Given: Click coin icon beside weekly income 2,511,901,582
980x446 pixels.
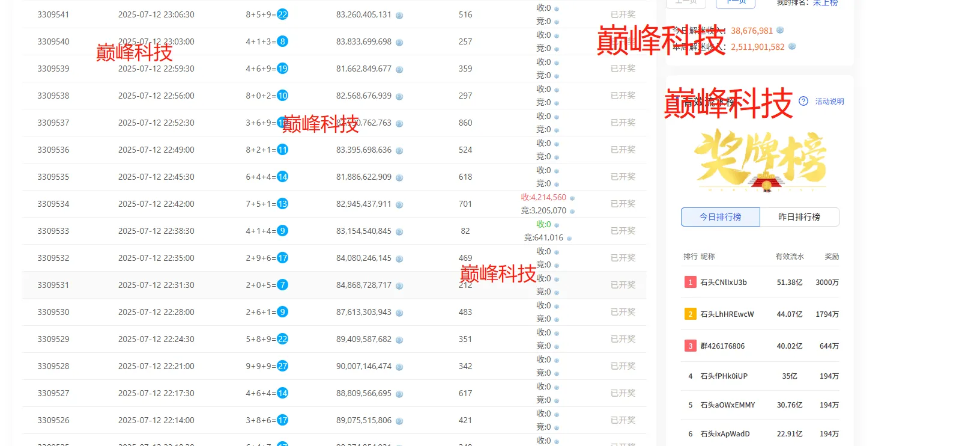Looking at the screenshot, I should tap(792, 46).
